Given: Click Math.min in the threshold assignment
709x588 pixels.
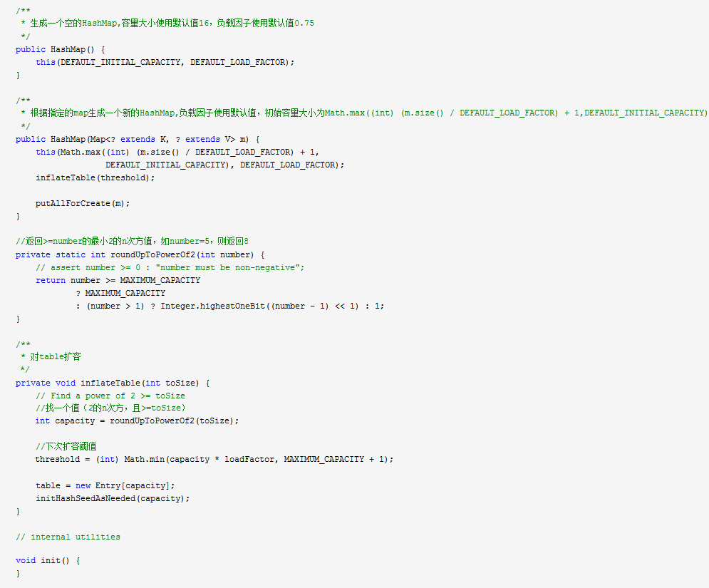Looking at the screenshot, I should tap(144, 460).
